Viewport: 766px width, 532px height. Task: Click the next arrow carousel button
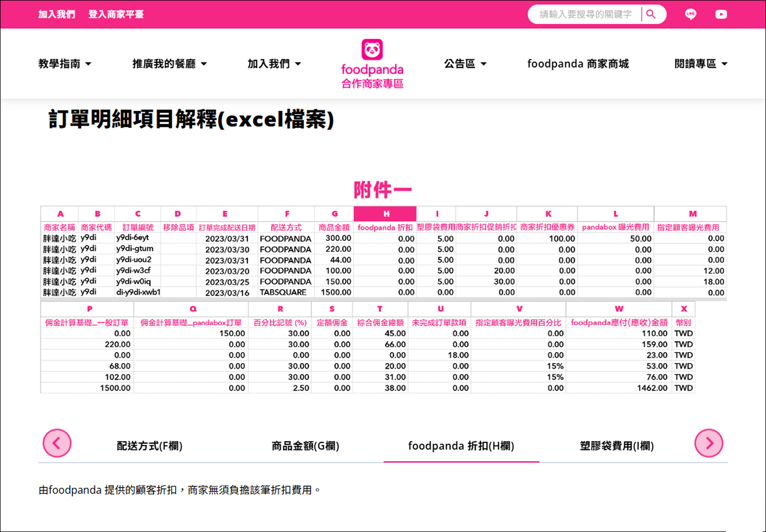click(x=709, y=443)
